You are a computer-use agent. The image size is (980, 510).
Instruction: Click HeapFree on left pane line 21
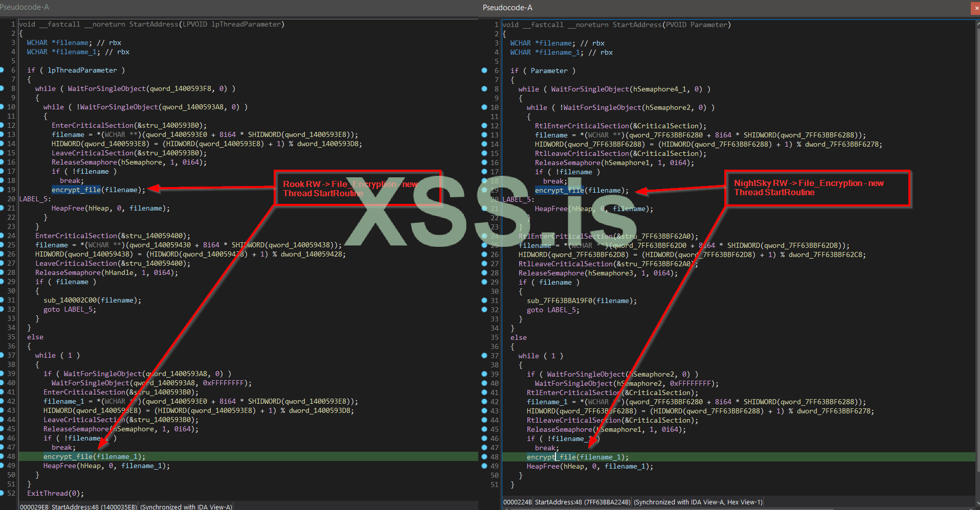coord(68,208)
